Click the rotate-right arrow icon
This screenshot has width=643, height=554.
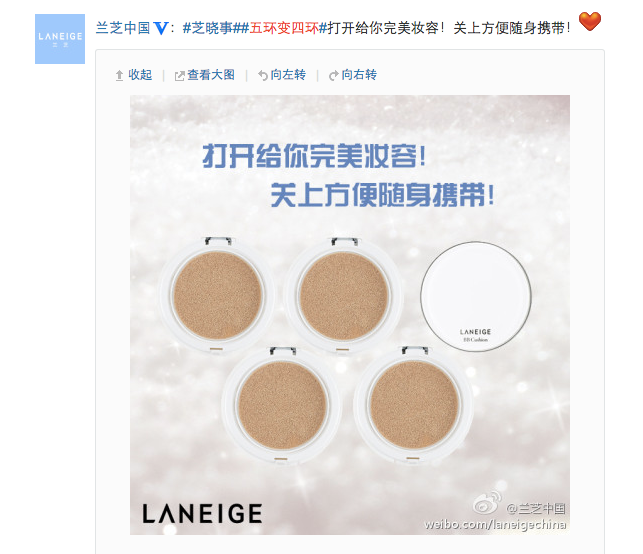333,75
